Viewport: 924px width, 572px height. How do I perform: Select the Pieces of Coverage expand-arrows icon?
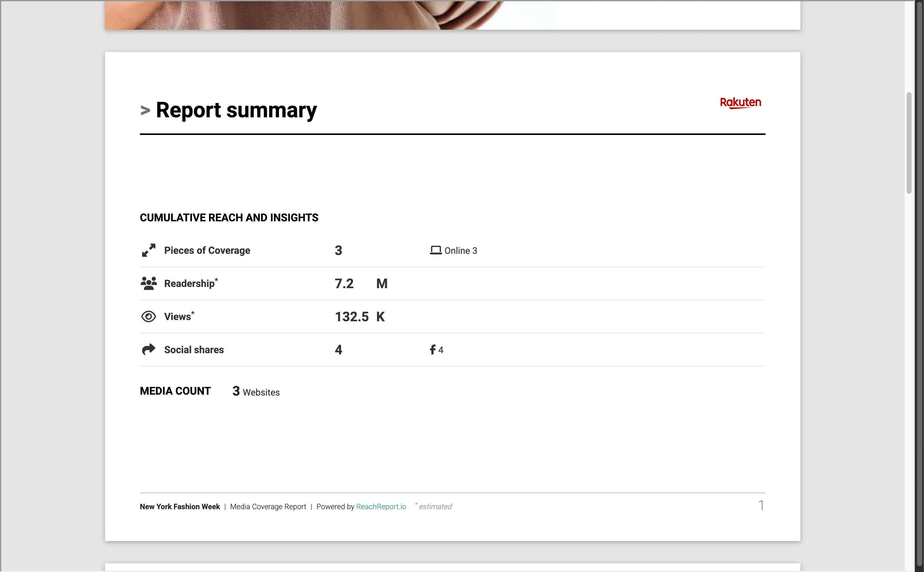[x=148, y=250]
